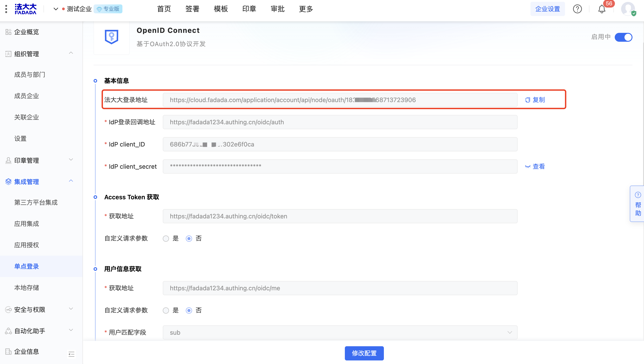Open 设置 under 组织管理

pyautogui.click(x=20, y=138)
